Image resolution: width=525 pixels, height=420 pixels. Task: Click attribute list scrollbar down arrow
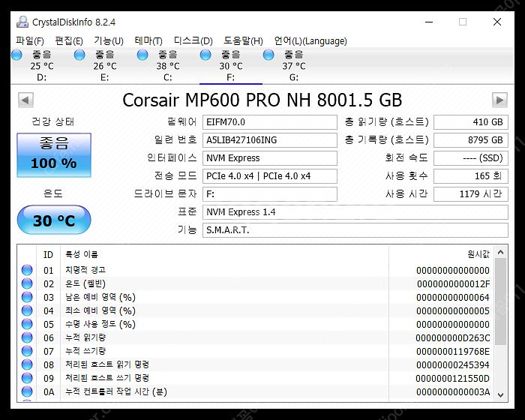(500, 395)
